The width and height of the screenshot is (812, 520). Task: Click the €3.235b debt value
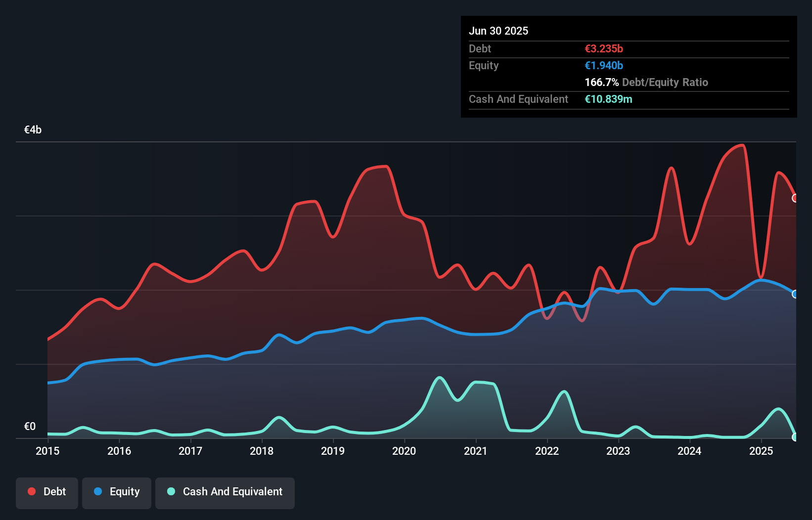(x=604, y=48)
